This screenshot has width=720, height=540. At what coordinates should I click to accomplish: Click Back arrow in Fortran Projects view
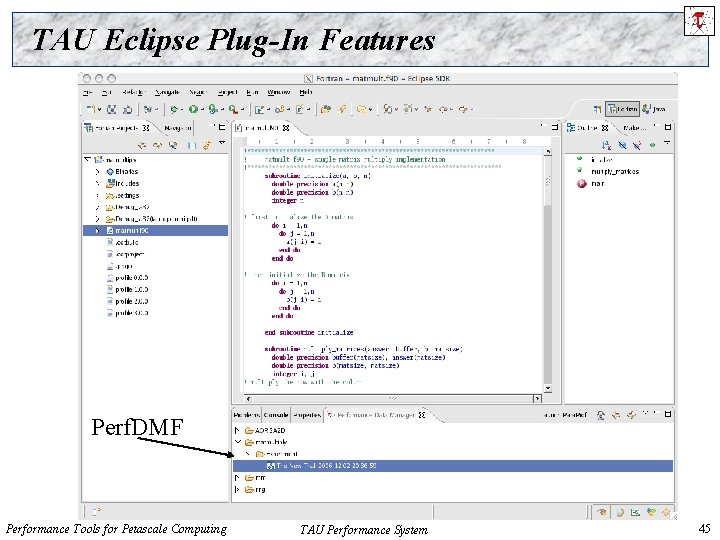click(x=142, y=146)
